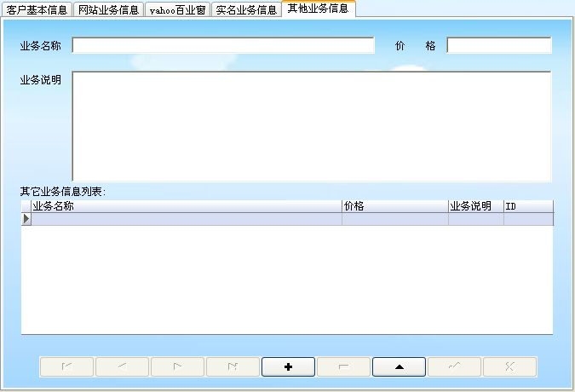Insert a new record with plus button
Viewport: 575px width, 392px height.
[288, 366]
